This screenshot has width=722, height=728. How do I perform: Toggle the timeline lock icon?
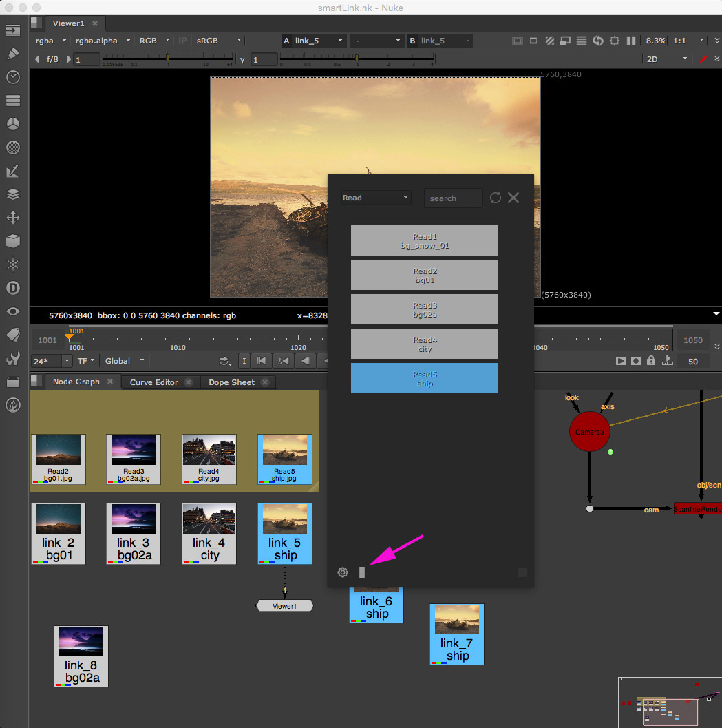pyautogui.click(x=651, y=361)
